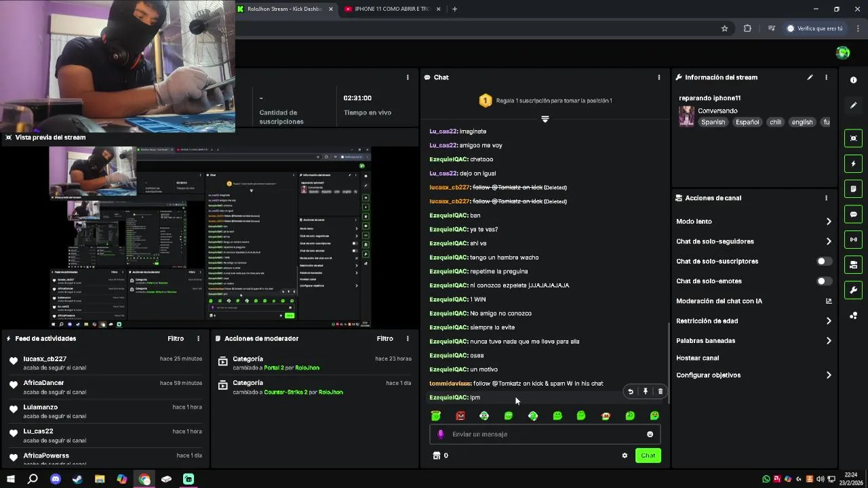Bookmark this page with star icon
868x488 pixels.
tap(724, 28)
